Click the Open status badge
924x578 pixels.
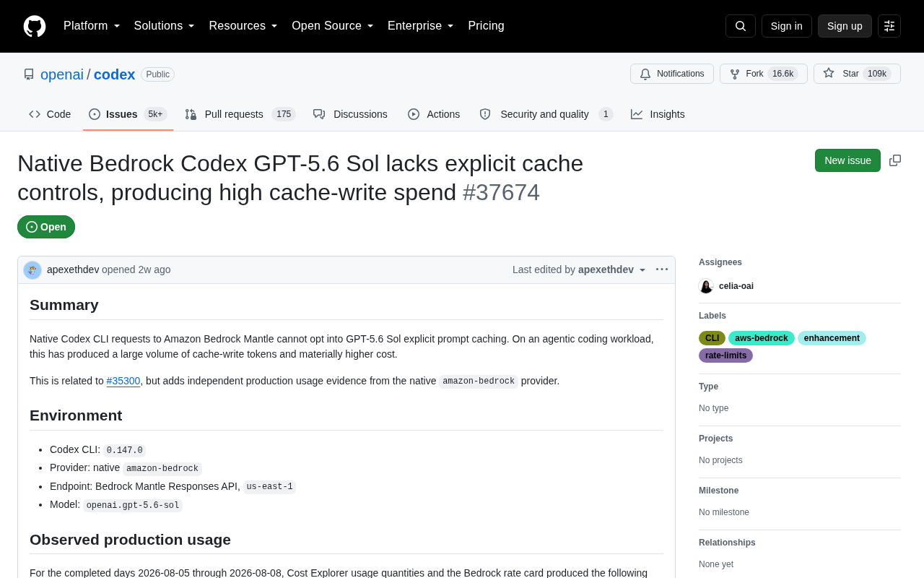point(46,227)
